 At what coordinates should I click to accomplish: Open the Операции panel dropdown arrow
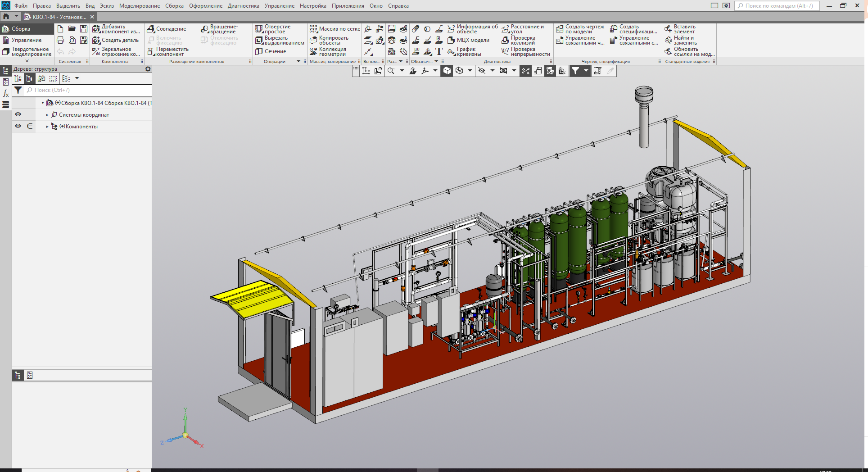298,62
